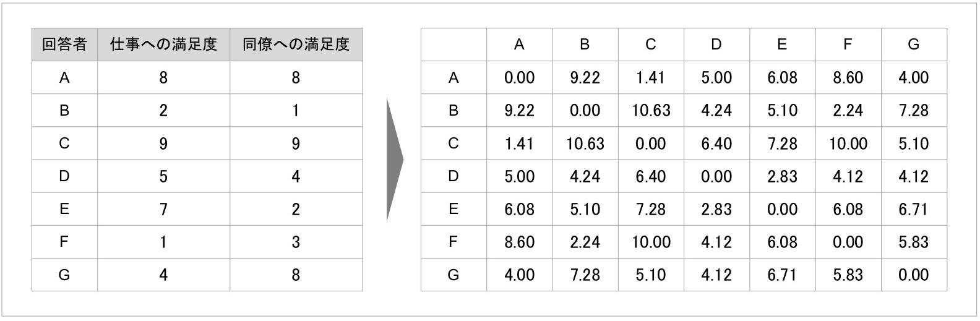Click the 2.83 cell in row D
980x321 pixels.
(x=782, y=176)
